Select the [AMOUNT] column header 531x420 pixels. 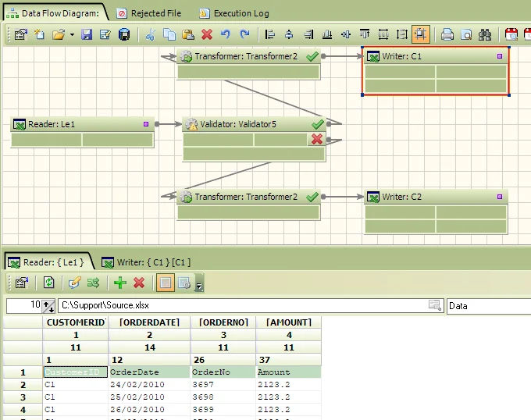click(x=289, y=322)
